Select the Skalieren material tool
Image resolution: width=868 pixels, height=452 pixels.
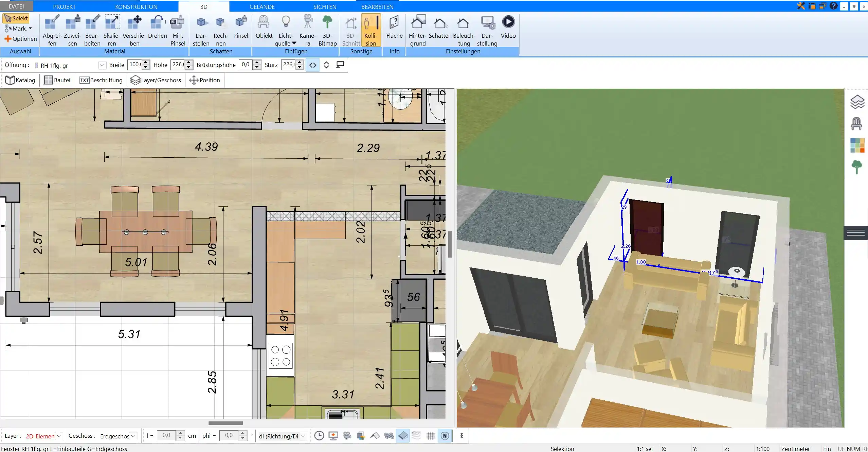112,30
